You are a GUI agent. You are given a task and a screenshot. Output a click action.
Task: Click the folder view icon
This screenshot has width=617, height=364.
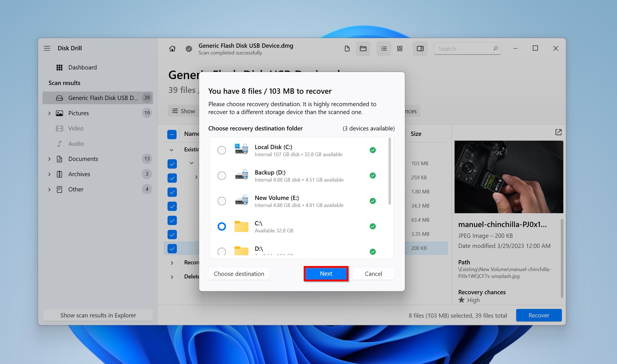[x=363, y=48]
